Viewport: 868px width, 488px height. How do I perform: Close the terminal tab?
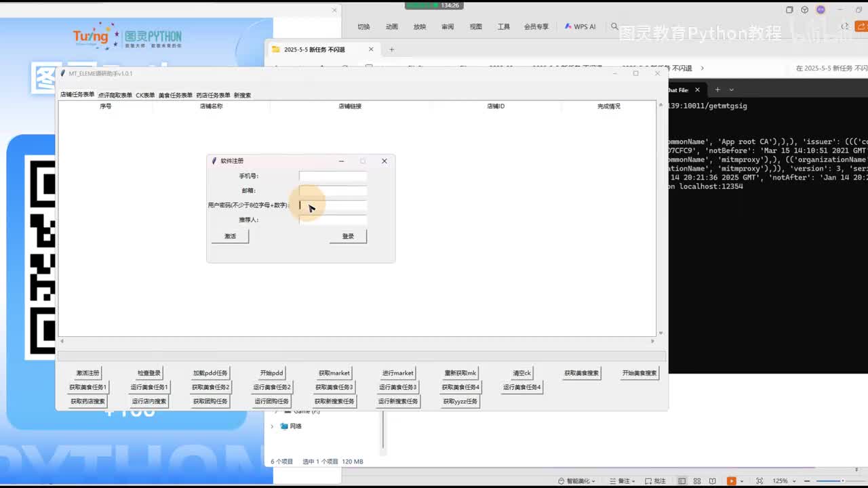[x=697, y=89]
